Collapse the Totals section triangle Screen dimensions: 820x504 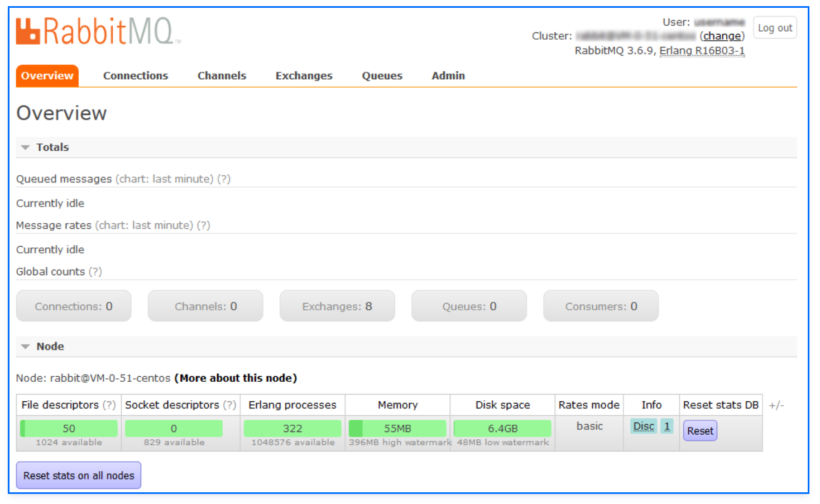tap(25, 148)
